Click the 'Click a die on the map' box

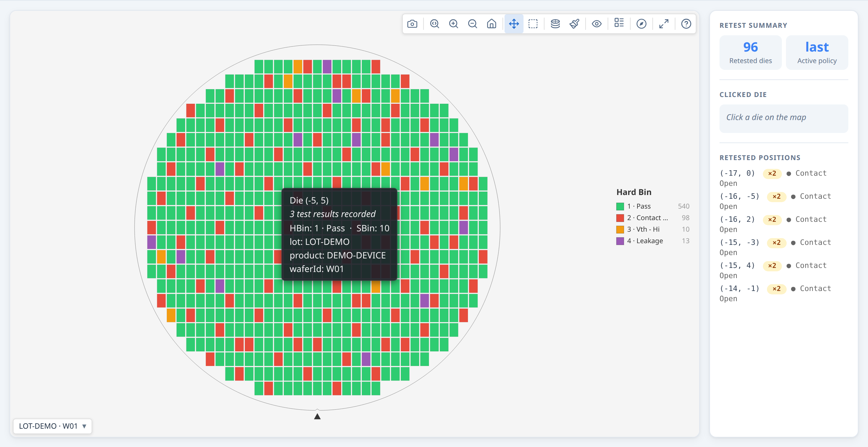click(x=784, y=118)
